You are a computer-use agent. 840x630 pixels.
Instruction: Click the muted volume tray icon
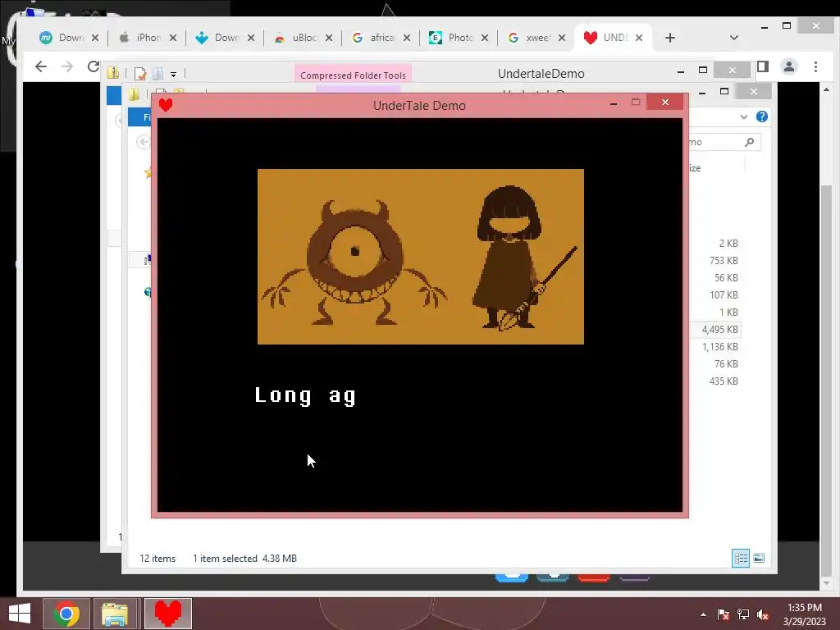763,614
